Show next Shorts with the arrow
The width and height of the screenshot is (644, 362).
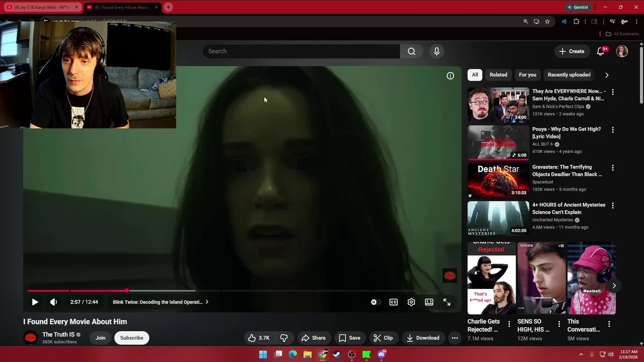(614, 286)
